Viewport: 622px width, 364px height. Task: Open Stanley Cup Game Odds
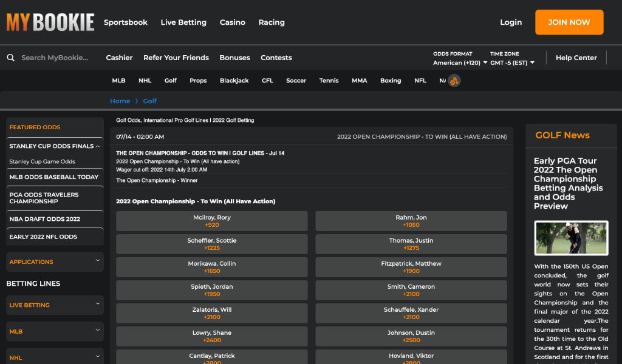43,161
